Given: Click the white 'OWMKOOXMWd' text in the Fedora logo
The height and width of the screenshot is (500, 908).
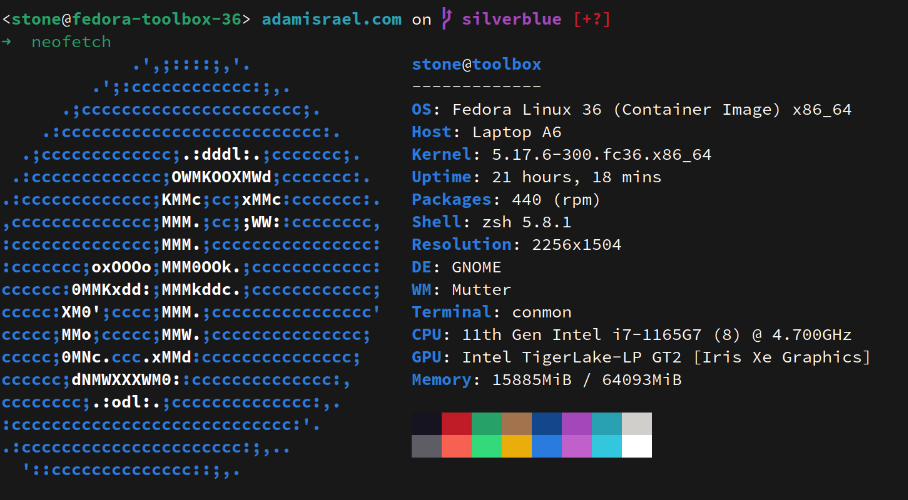Looking at the screenshot, I should pos(222,177).
